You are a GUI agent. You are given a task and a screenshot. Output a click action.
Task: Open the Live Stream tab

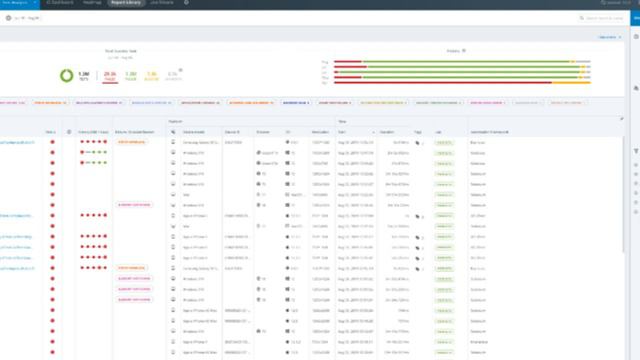162,2
